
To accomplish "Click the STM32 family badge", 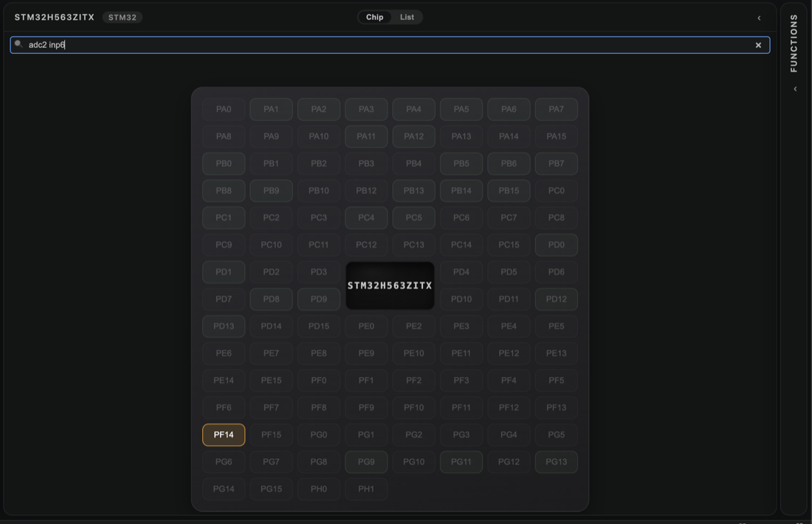I will pos(123,18).
